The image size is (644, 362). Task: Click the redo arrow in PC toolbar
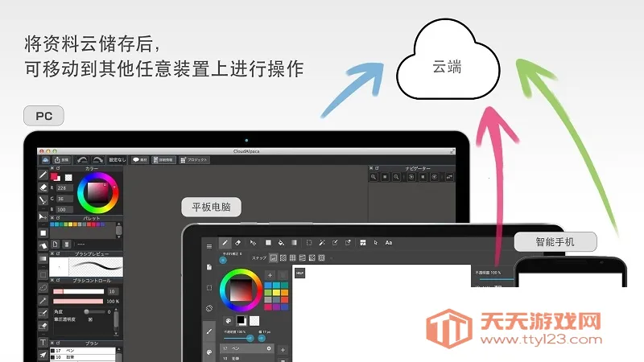coord(98,160)
